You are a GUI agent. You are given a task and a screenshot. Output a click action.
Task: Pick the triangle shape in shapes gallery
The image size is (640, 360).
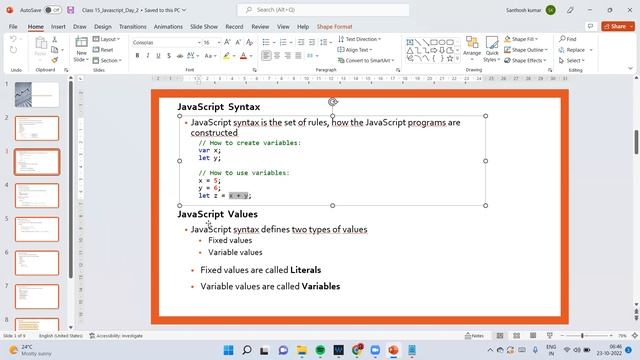click(x=410, y=51)
